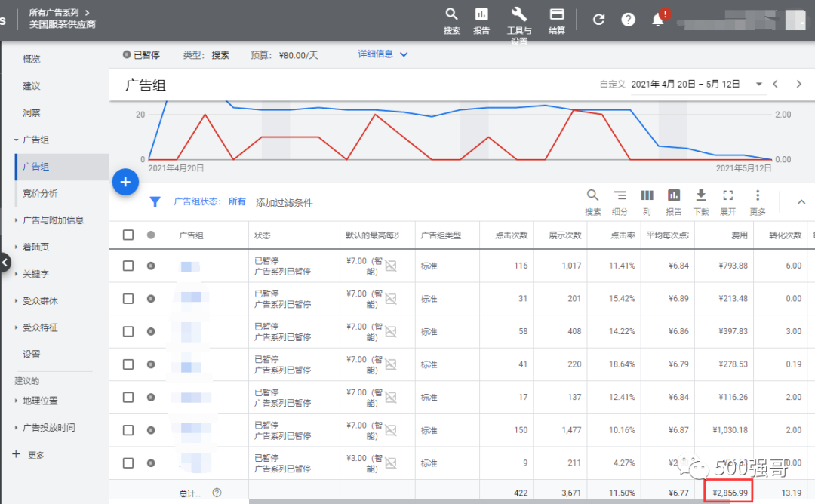Open 洞察 in the sidebar
The width and height of the screenshot is (815, 504).
pos(31,112)
